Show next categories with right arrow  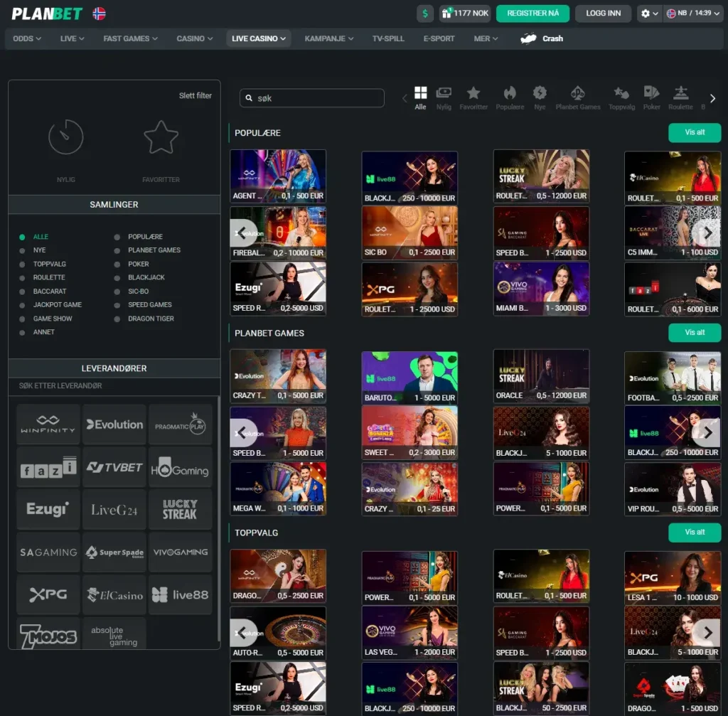712,98
